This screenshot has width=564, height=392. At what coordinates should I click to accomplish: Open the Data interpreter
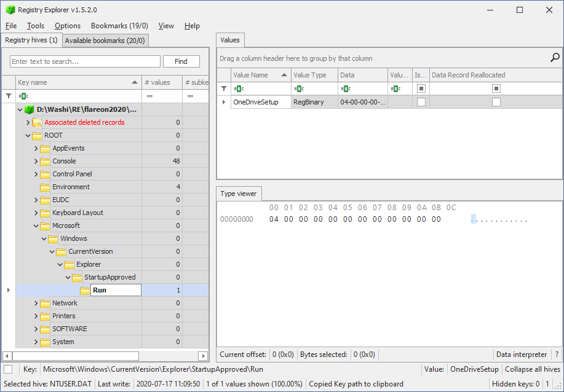coord(522,355)
